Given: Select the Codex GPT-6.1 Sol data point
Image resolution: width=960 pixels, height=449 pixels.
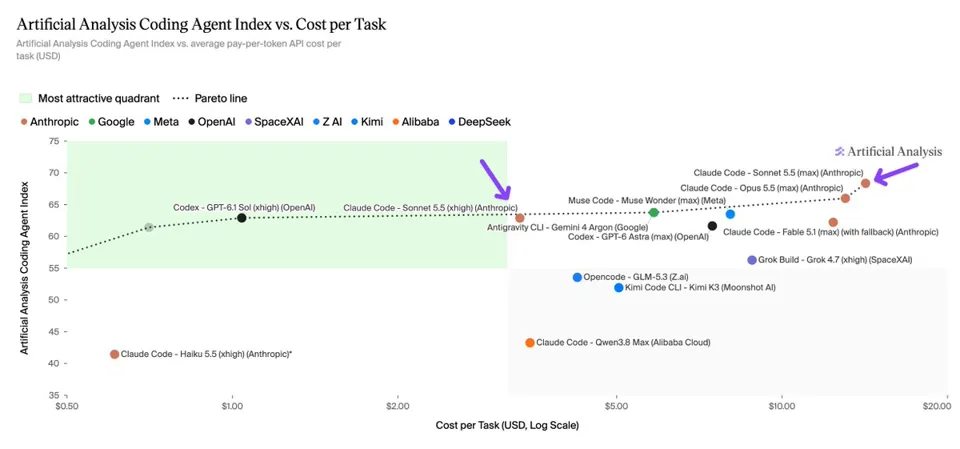Looking at the screenshot, I should pos(242,218).
